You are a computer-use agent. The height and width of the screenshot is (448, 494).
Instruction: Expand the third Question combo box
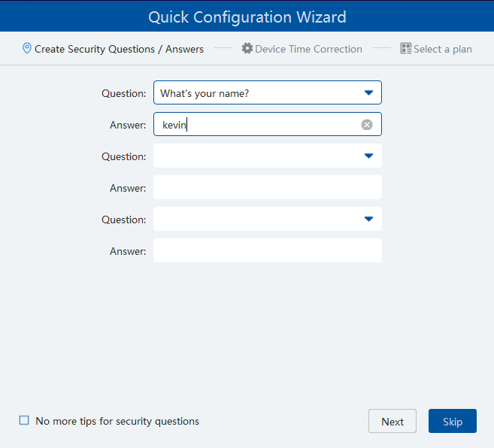click(x=256, y=219)
